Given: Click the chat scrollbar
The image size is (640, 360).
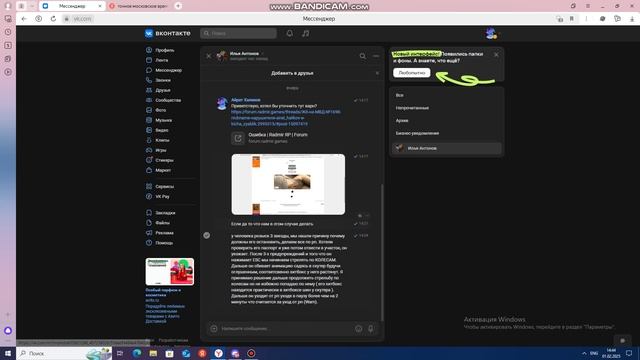Looking at the screenshot, I should [x=382, y=252].
